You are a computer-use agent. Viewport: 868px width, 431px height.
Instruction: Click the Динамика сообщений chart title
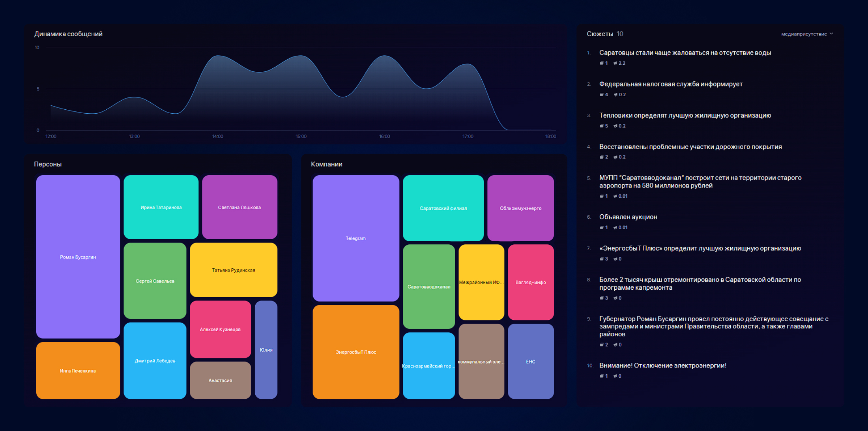click(68, 34)
